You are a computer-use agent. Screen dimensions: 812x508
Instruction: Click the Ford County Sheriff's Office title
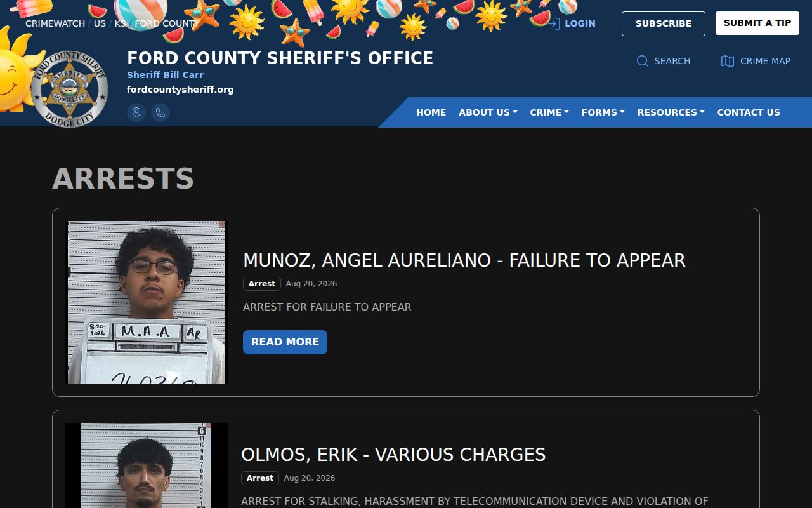coord(280,58)
